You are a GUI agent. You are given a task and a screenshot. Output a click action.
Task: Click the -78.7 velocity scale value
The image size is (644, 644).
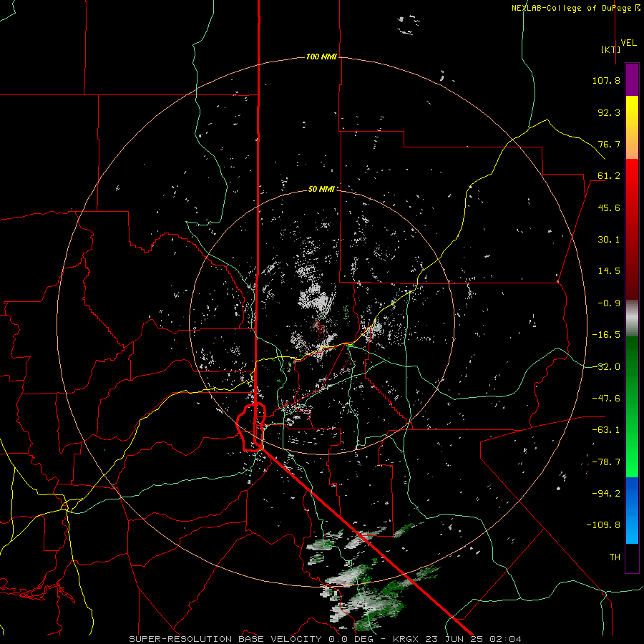pyautogui.click(x=606, y=462)
